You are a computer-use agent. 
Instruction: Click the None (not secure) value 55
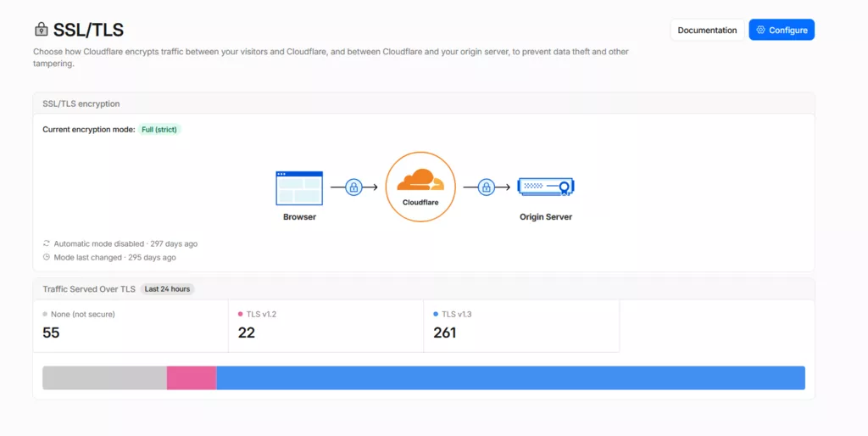tap(51, 333)
